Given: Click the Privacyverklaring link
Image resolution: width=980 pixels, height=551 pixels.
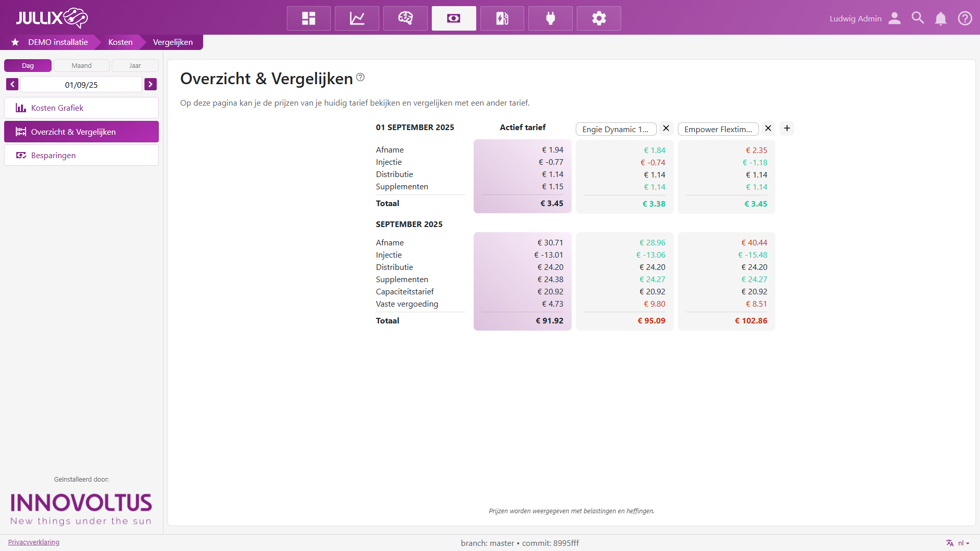Looking at the screenshot, I should click(x=34, y=542).
